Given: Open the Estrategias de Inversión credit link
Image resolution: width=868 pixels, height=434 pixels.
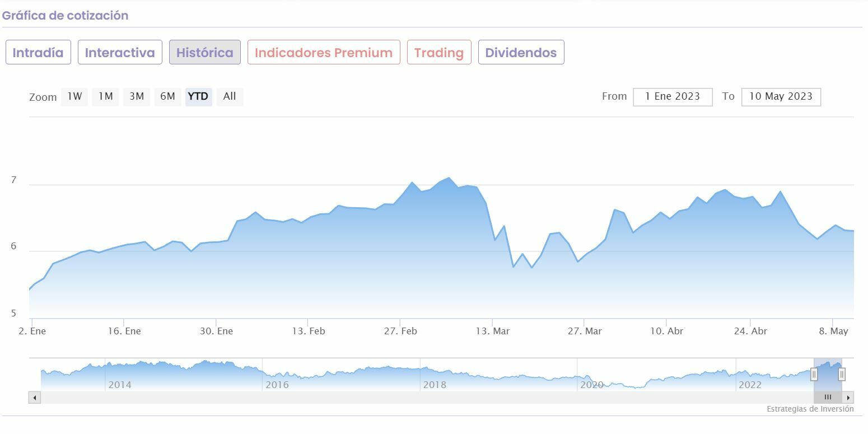Looking at the screenshot, I should pyautogui.click(x=810, y=409).
